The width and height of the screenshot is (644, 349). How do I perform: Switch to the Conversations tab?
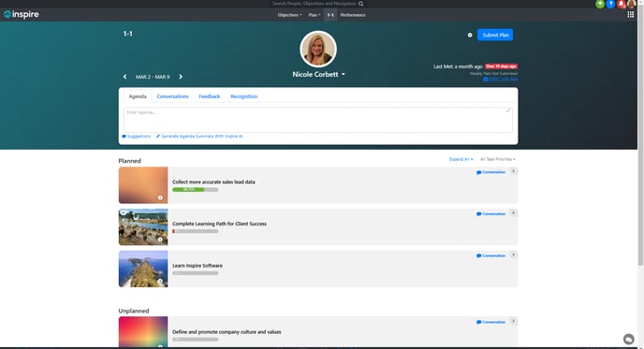click(x=172, y=96)
